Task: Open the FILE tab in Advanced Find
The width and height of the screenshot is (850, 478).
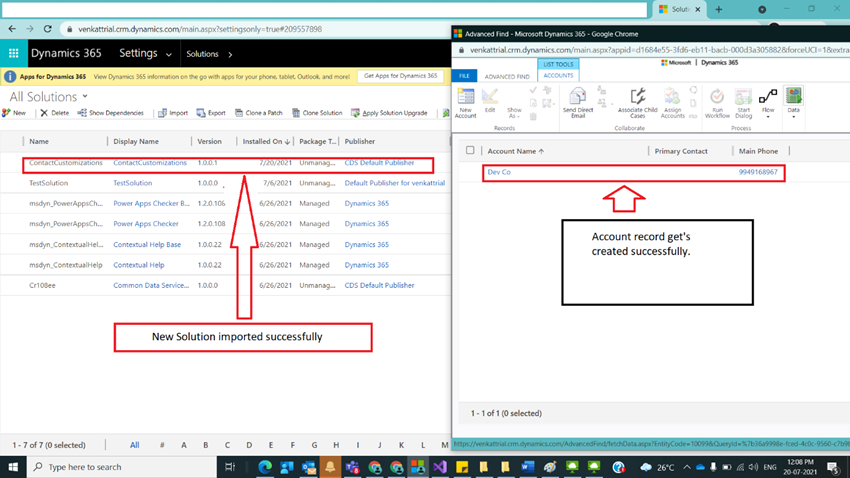Action: click(464, 76)
